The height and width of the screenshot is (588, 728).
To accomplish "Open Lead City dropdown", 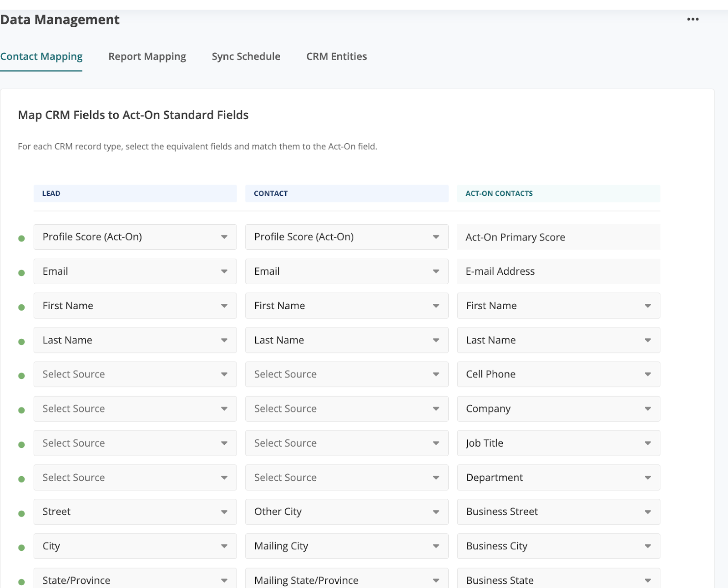I will [x=135, y=546].
